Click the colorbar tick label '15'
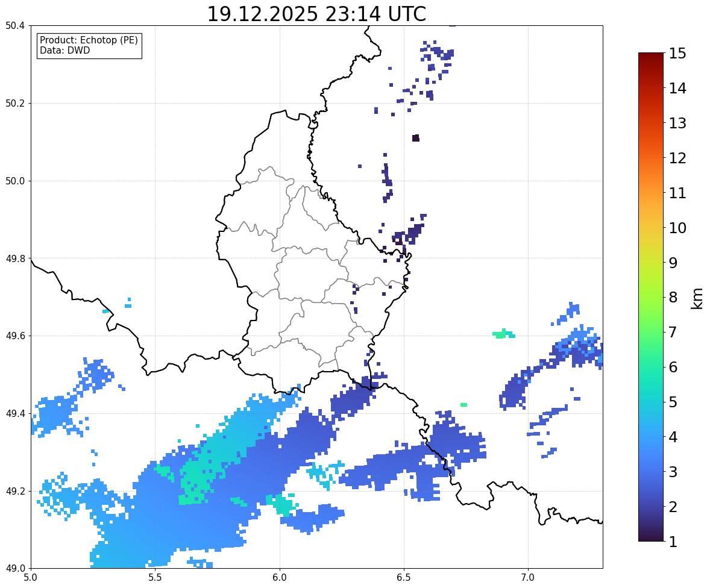Screen dimensions: 710x588 (677, 54)
